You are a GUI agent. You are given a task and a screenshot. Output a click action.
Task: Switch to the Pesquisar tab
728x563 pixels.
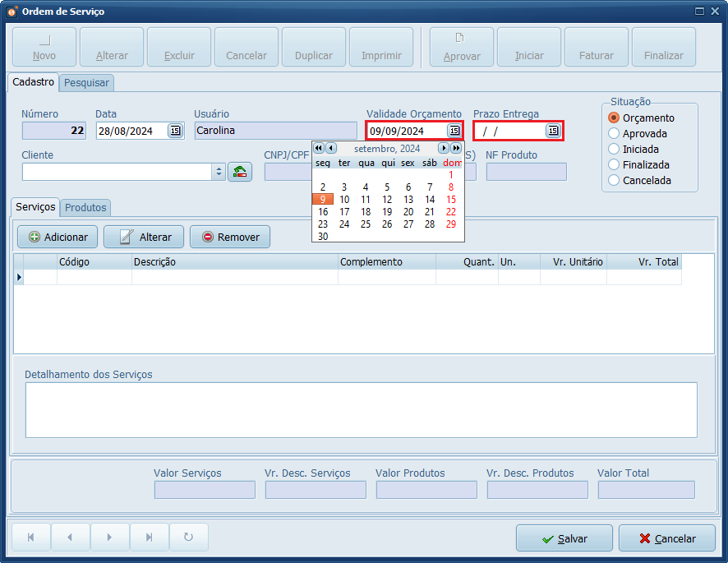[x=87, y=83]
